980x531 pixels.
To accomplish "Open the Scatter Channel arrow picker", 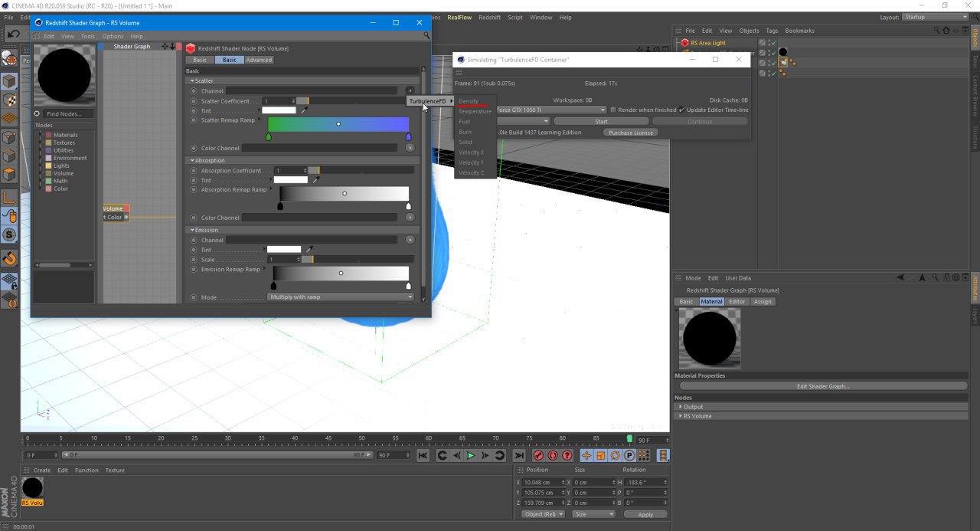I will click(x=410, y=91).
